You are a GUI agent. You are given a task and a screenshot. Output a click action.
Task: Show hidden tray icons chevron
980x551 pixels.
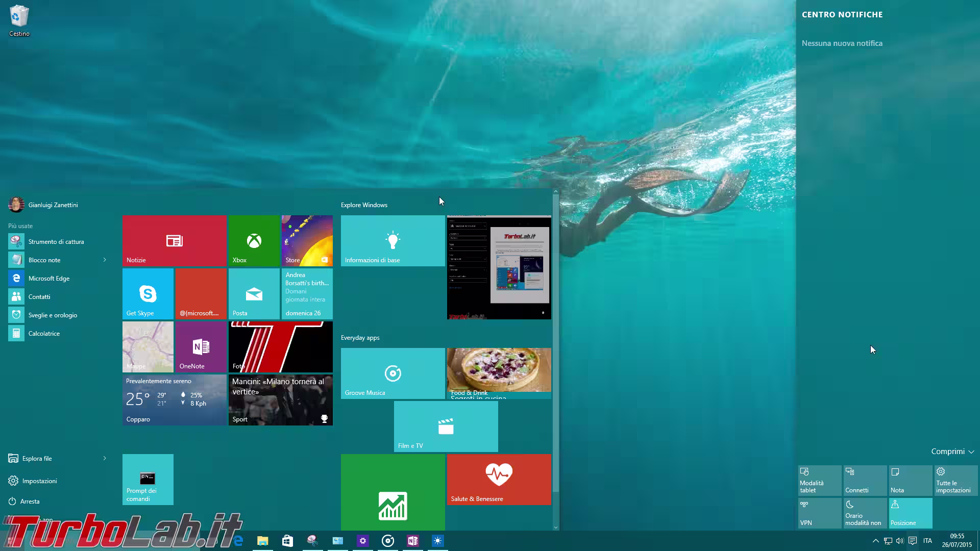(x=876, y=541)
